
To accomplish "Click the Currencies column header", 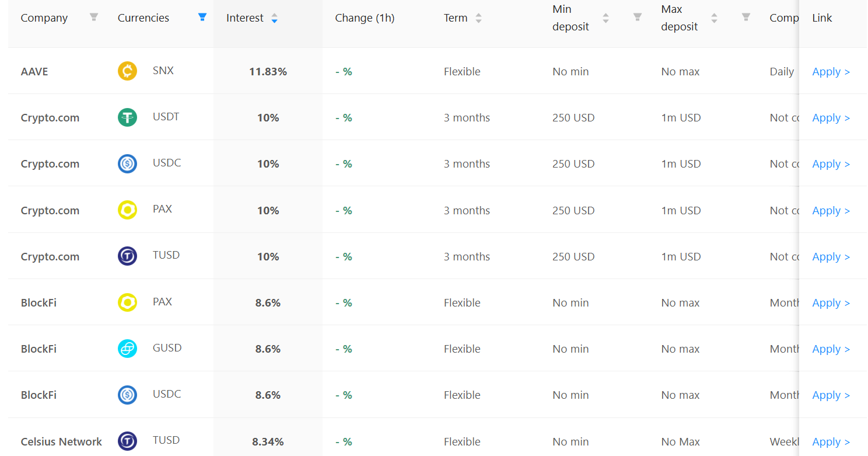I will click(143, 18).
